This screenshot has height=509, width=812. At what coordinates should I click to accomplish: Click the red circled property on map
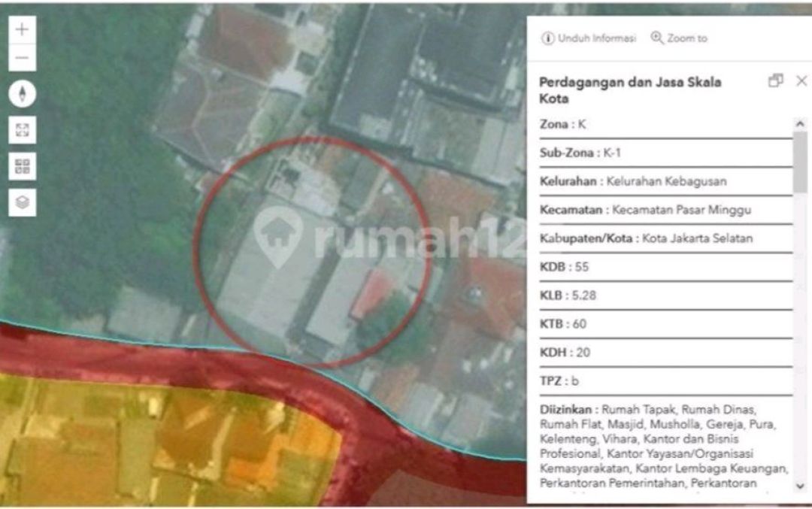click(312, 252)
